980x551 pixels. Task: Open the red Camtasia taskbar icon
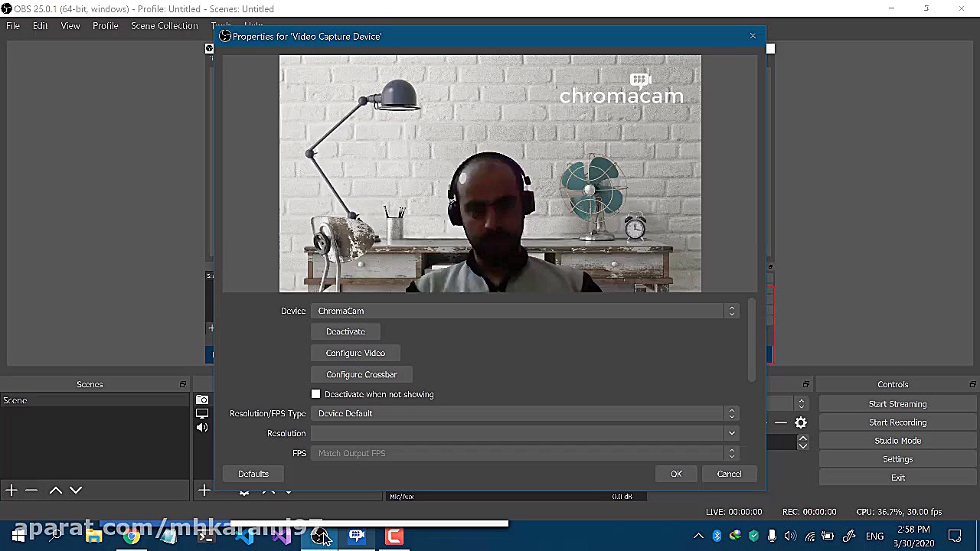point(394,536)
